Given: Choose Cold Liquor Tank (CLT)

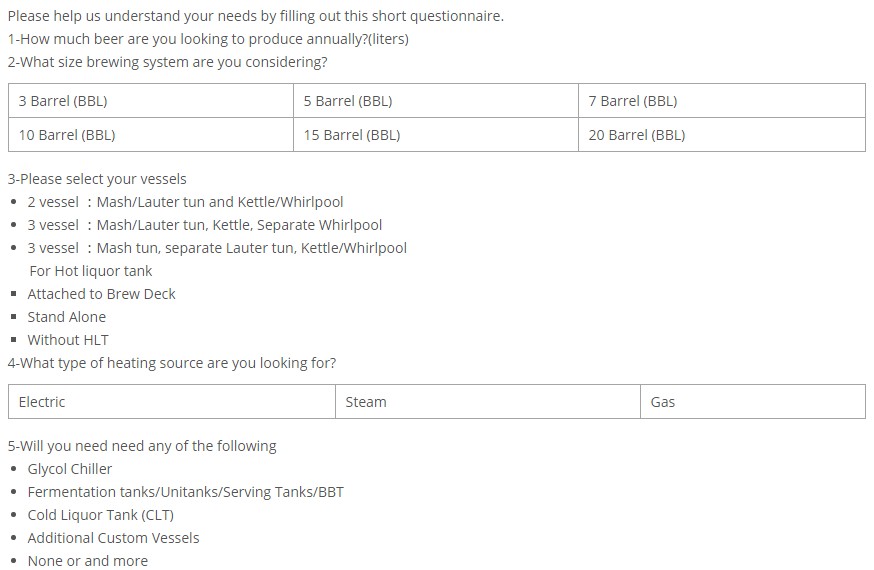Looking at the screenshot, I should (x=100, y=515).
